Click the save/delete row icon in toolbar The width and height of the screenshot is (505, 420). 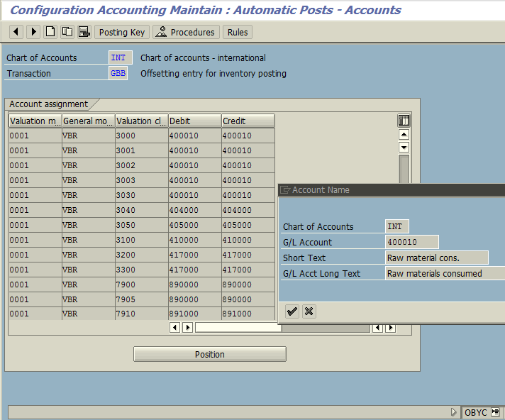click(x=84, y=32)
